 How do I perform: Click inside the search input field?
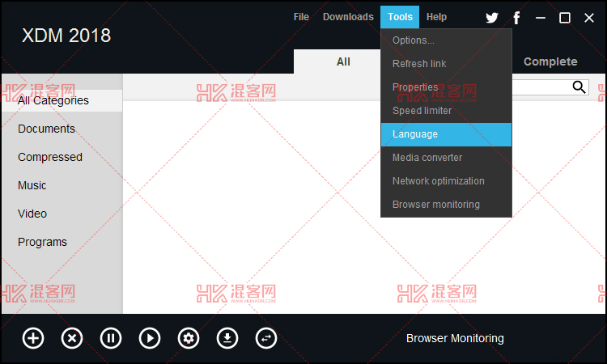coord(541,87)
